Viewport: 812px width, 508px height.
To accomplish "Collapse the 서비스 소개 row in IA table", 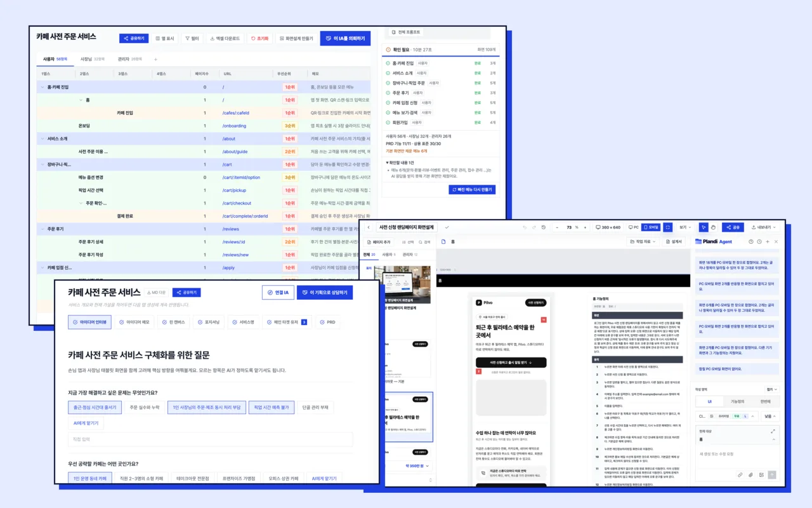I will [x=43, y=138].
